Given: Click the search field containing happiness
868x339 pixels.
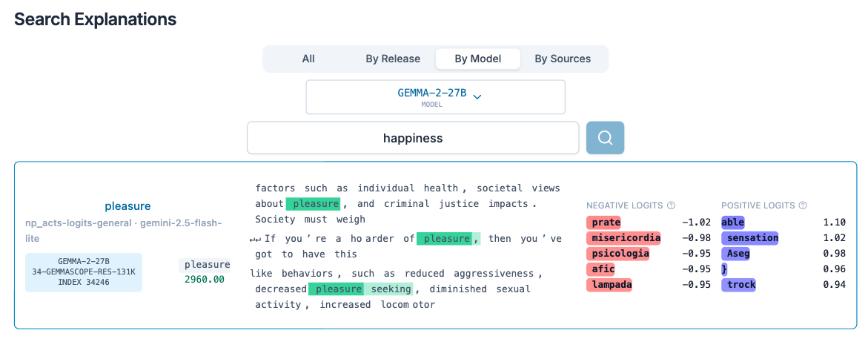Looking at the screenshot, I should click(412, 138).
